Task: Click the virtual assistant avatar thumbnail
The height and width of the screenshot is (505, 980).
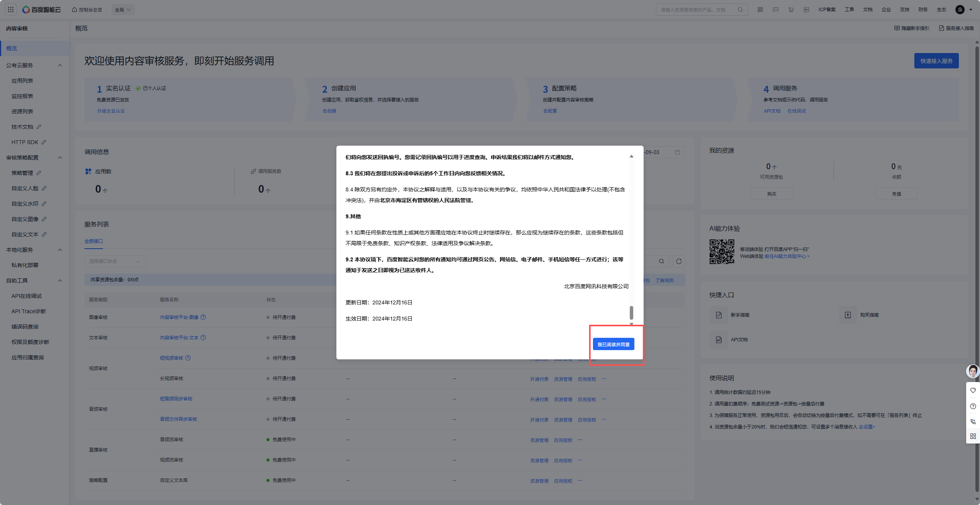Action: tap(973, 371)
